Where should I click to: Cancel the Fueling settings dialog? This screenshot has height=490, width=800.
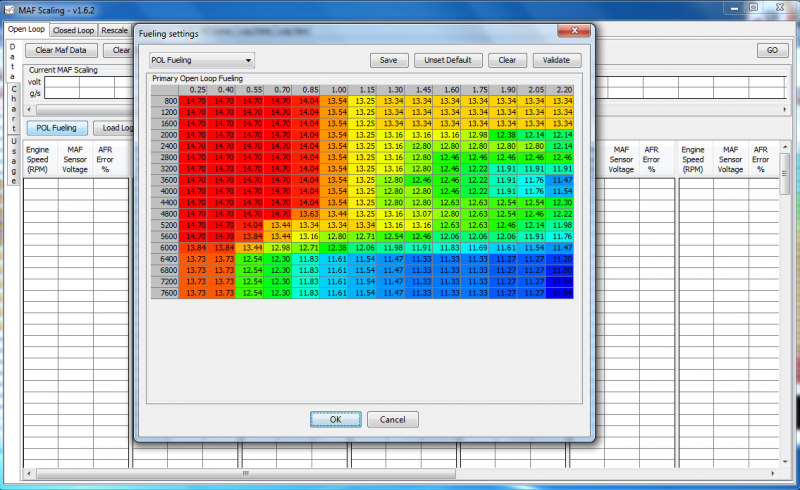click(x=392, y=420)
